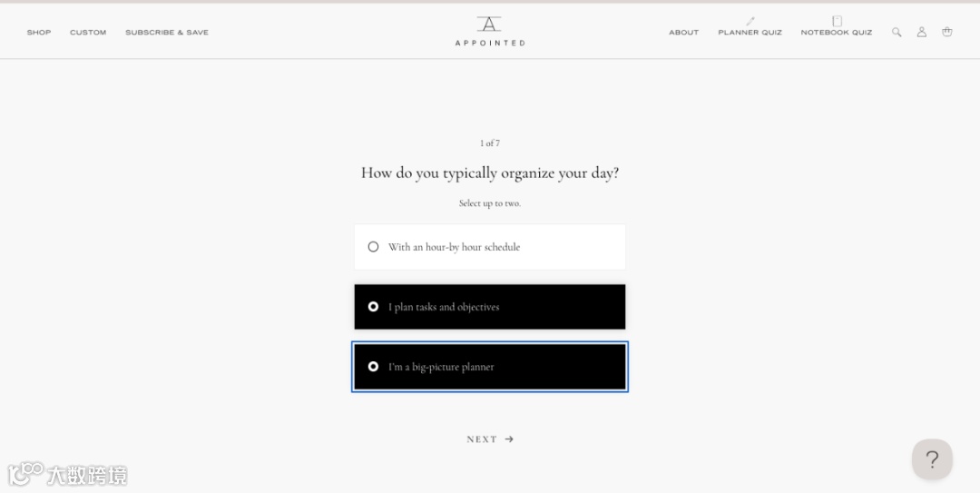The height and width of the screenshot is (493, 980).
Task: Go to the ABOUT page
Action: click(x=684, y=33)
